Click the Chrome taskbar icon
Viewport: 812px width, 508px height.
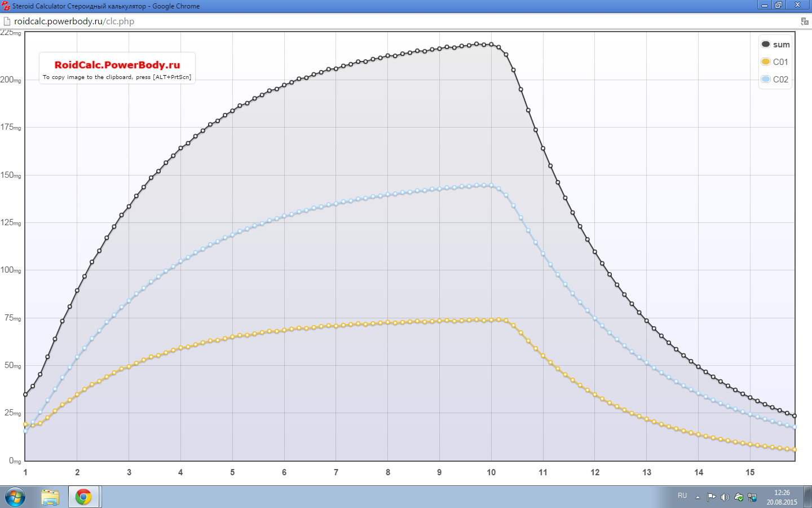pos(83,497)
